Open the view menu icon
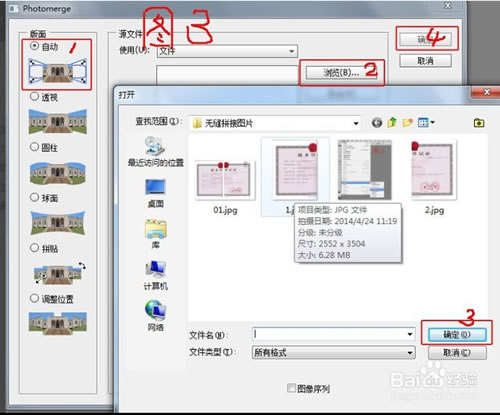 tap(426, 123)
